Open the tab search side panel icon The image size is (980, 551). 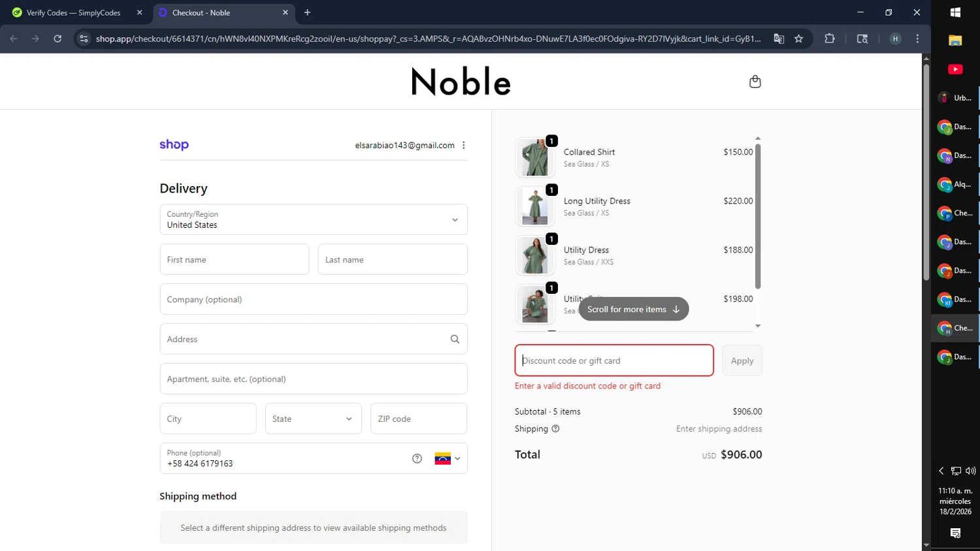click(862, 39)
